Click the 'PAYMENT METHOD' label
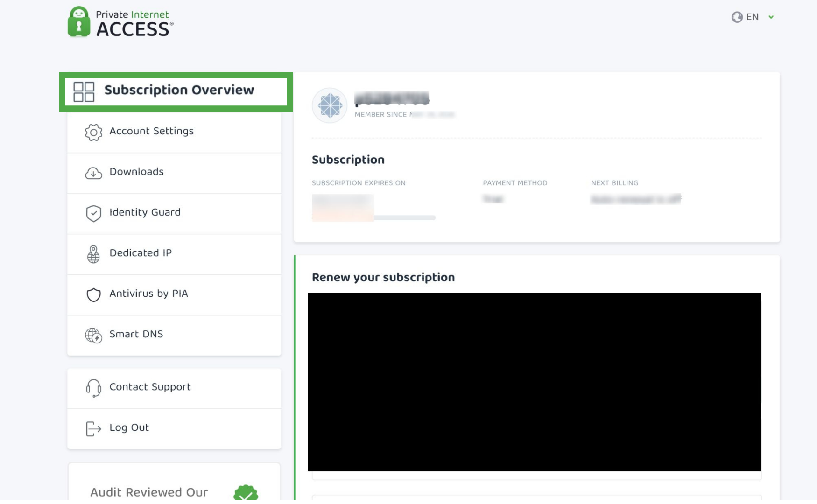Screen dimensions: 817x504 click(515, 183)
